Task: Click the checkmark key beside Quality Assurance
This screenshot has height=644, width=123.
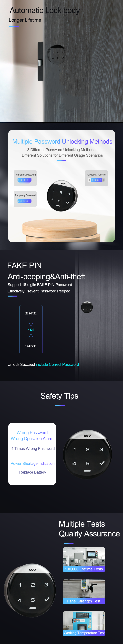Action: (47, 599)
